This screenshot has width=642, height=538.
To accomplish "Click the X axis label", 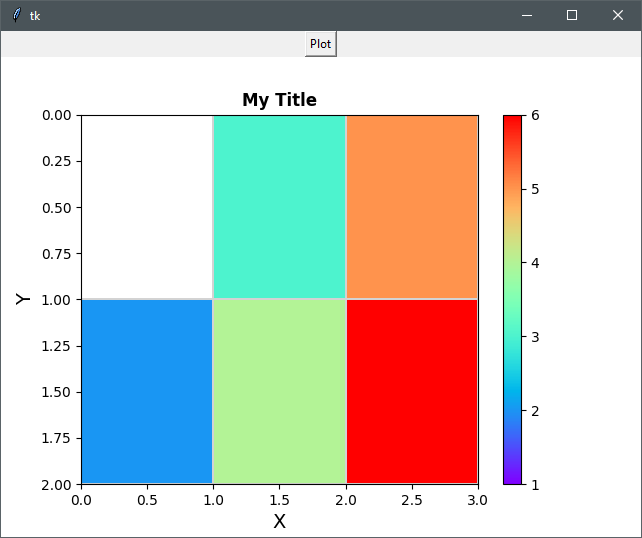I will click(x=279, y=522).
